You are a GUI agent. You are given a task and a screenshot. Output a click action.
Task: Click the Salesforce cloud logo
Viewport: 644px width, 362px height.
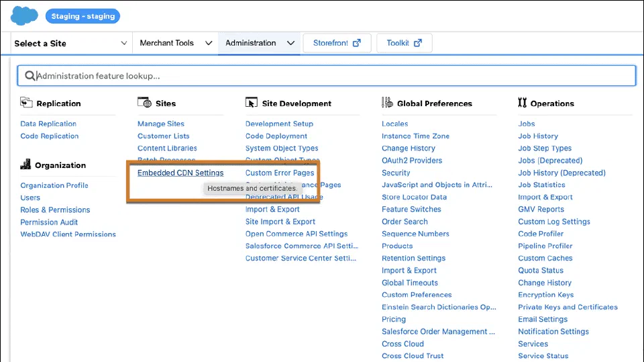point(24,15)
